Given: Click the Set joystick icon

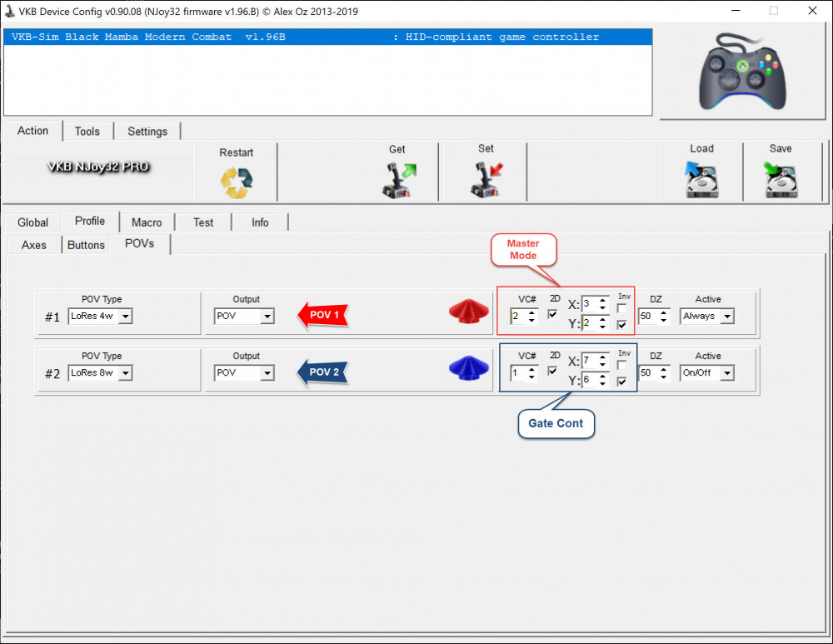Looking at the screenshot, I should (x=486, y=180).
